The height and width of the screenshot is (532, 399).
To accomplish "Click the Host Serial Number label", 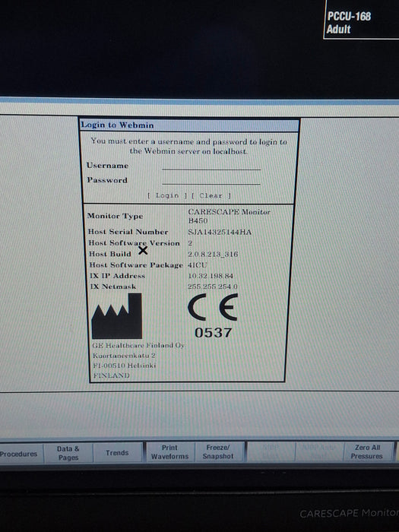I will coord(128,232).
